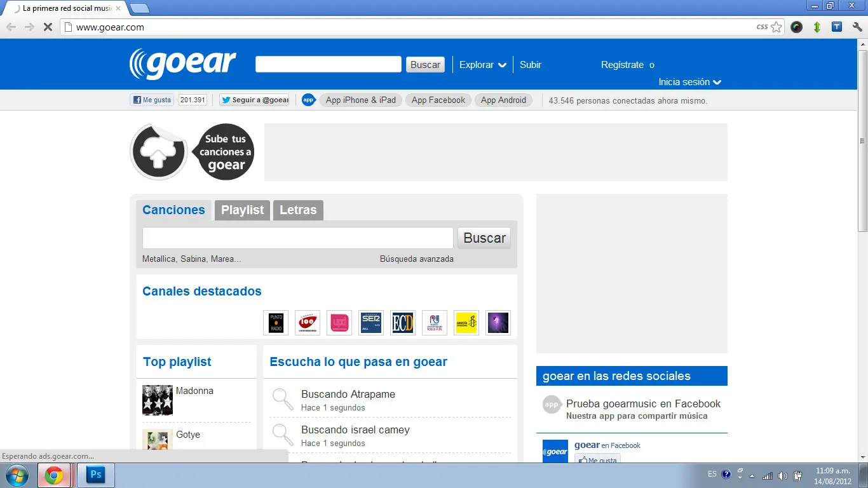Expand the Inicia sesión dropdown
This screenshot has height=488, width=868.
pos(690,82)
